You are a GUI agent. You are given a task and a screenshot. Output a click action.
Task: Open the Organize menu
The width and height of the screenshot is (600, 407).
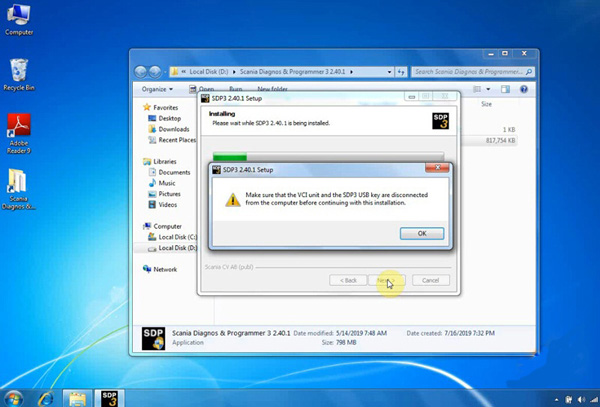[x=157, y=89]
